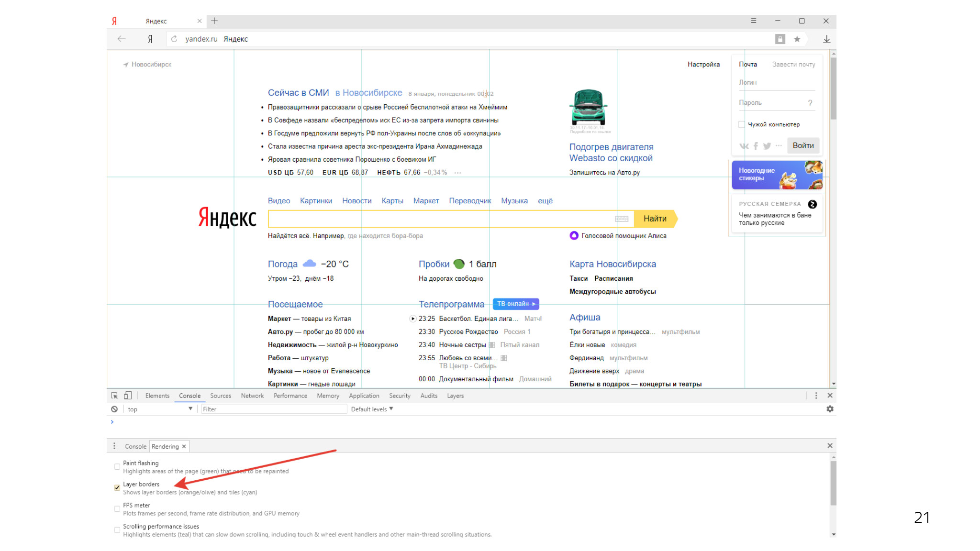Enable the FPS meter checkbox
Screen dimensions: 980x551
pos(117,509)
